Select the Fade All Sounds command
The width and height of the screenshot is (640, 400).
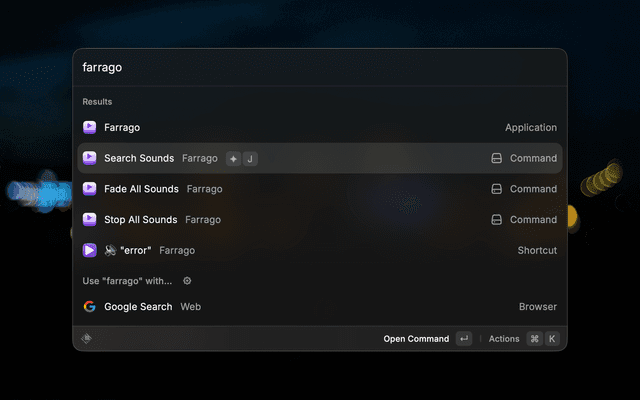click(320, 189)
